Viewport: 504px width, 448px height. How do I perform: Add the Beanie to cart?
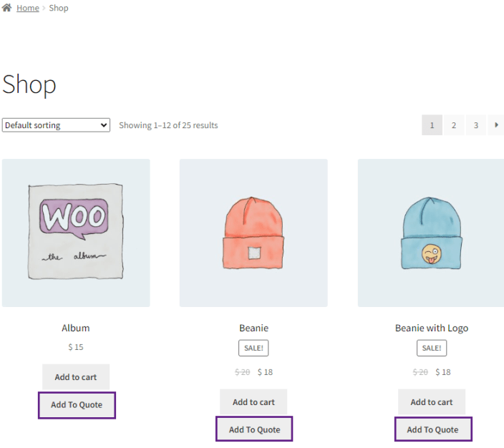[253, 401]
